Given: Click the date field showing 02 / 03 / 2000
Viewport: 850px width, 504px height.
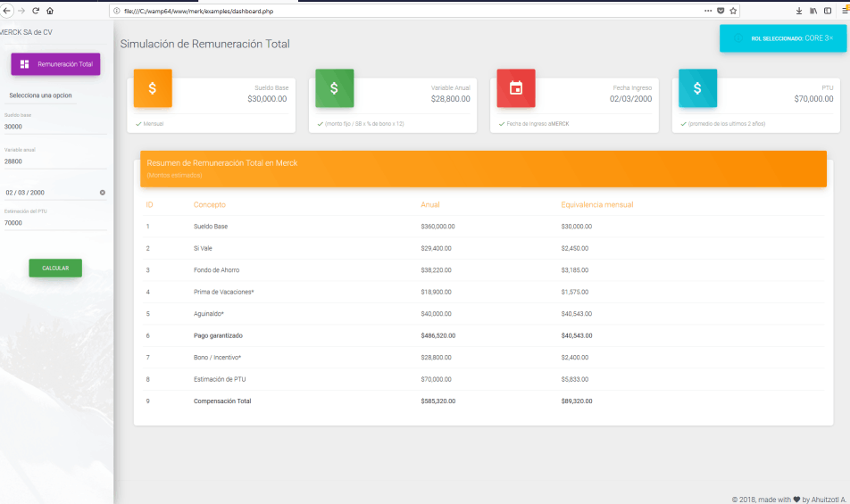Looking at the screenshot, I should (45, 193).
